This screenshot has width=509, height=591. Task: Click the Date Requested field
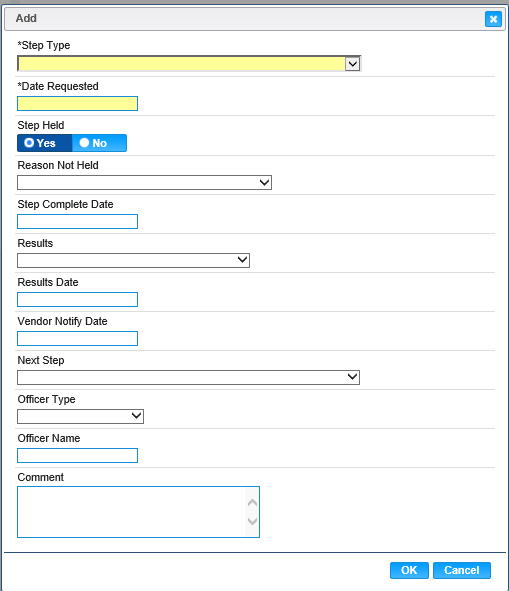pyautogui.click(x=77, y=104)
